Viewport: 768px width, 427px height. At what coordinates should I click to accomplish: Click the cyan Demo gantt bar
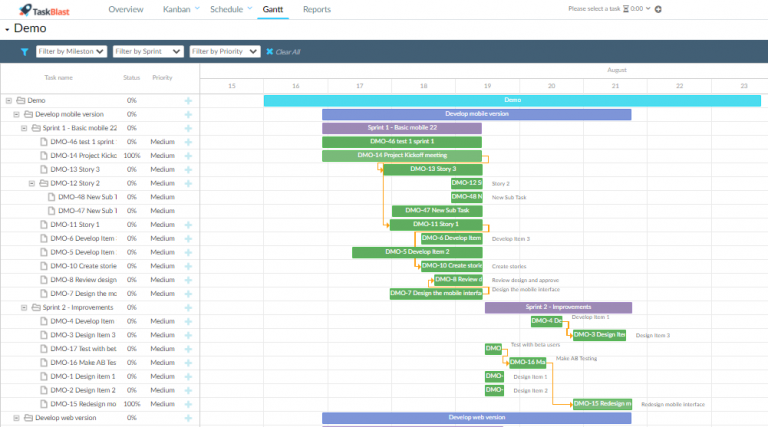pyautogui.click(x=512, y=100)
